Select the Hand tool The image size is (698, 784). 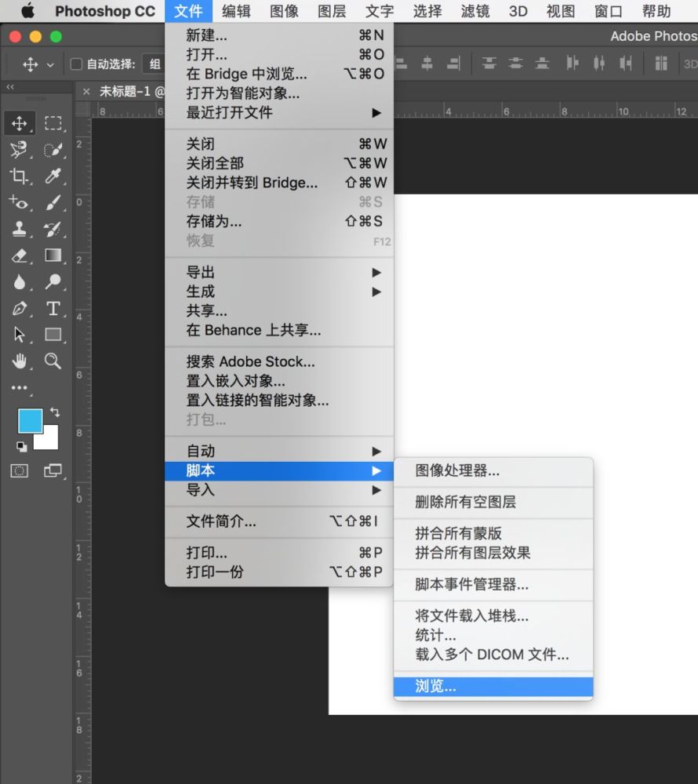pyautogui.click(x=19, y=361)
